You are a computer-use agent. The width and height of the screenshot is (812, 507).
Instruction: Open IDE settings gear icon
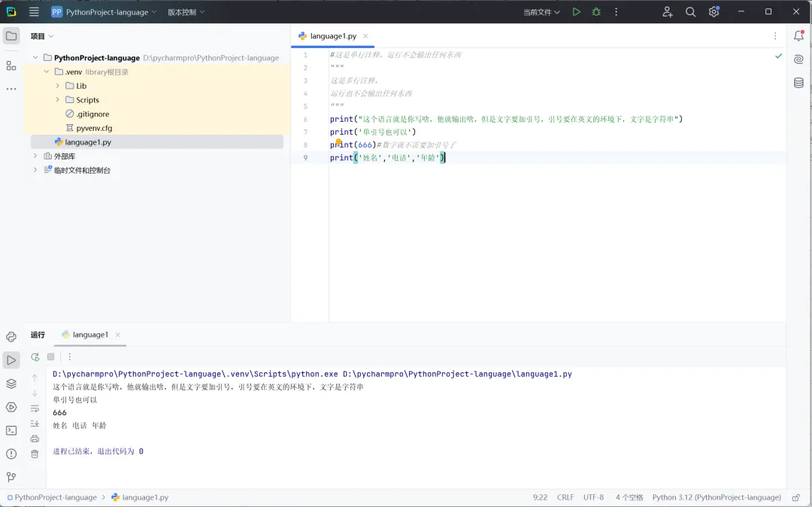[714, 12]
